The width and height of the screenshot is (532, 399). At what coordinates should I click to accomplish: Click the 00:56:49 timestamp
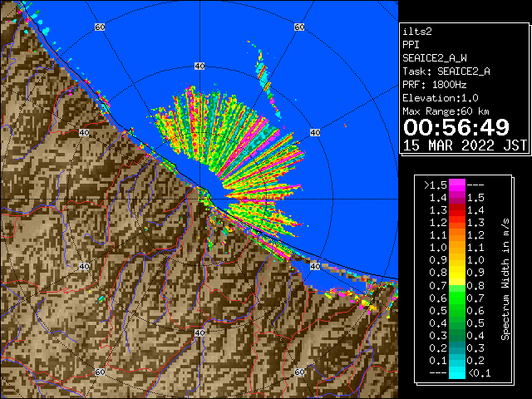pos(456,127)
